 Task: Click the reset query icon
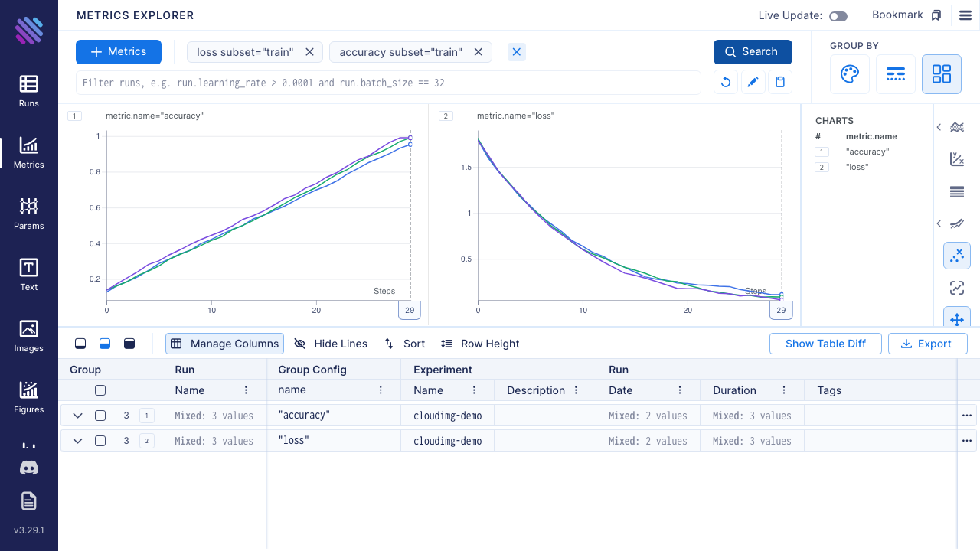click(727, 83)
